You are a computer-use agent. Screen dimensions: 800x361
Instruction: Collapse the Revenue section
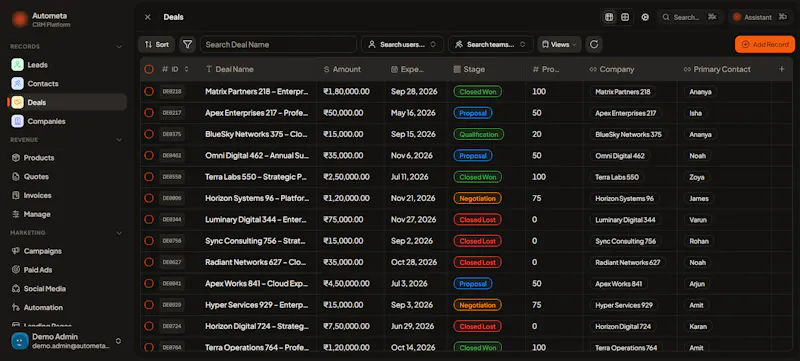tap(119, 140)
